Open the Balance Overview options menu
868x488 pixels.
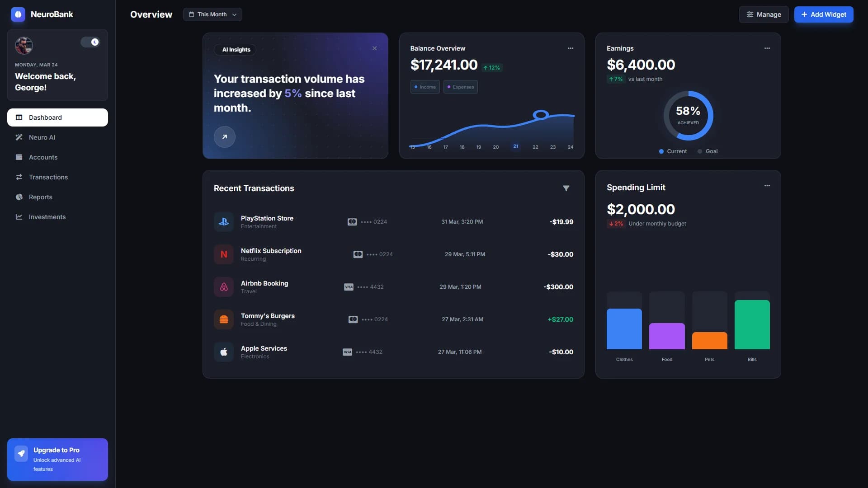pos(570,48)
